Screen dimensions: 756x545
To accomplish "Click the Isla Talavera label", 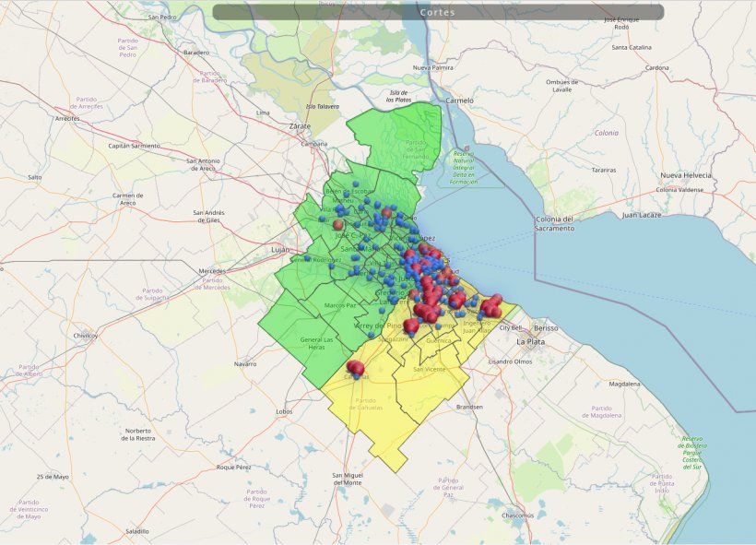I will [323, 106].
